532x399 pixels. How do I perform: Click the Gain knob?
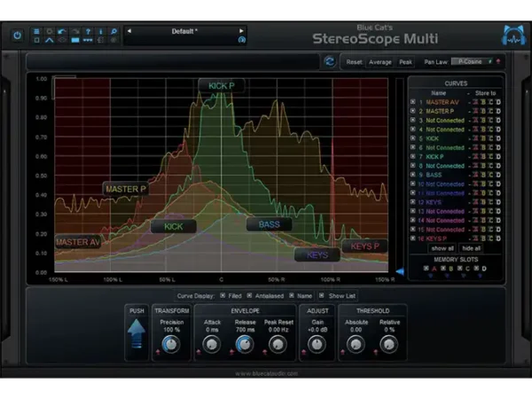pos(317,344)
